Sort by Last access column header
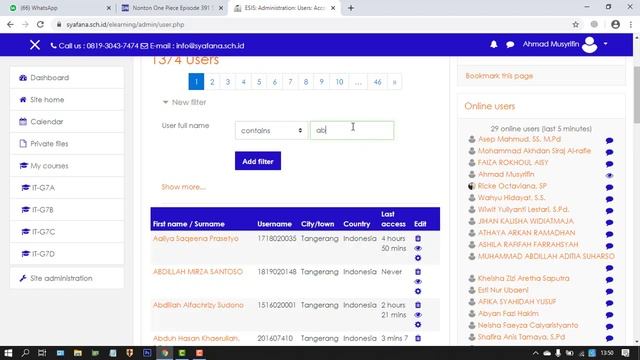 click(393, 219)
